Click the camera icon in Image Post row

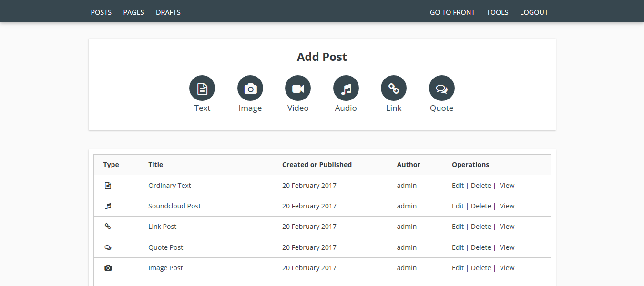click(108, 268)
